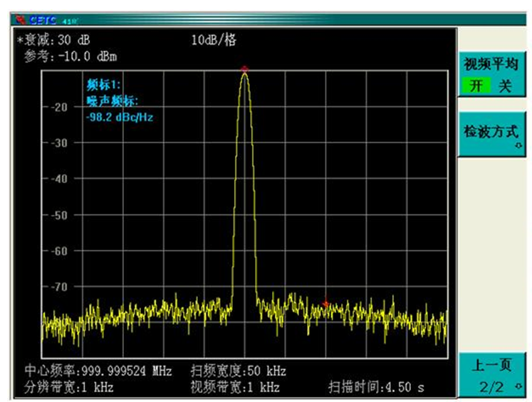Click the red marker diamond at signal peak
The height and width of the screenshot is (402, 532).
click(244, 69)
